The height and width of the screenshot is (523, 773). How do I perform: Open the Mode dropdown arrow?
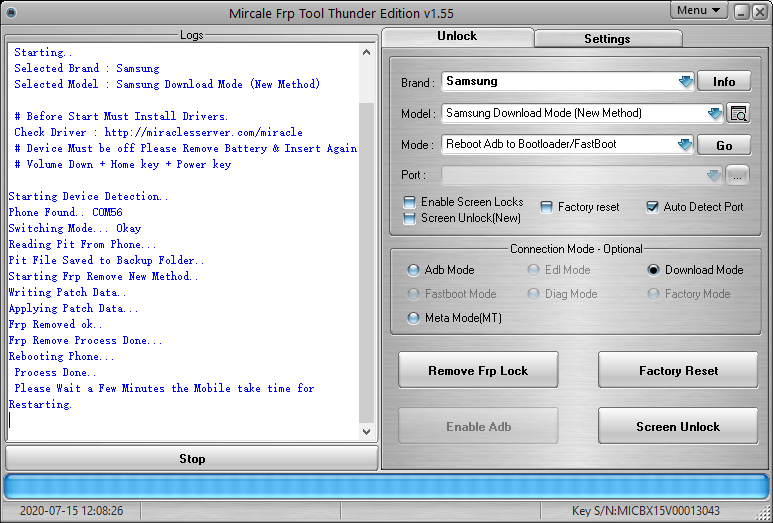684,144
